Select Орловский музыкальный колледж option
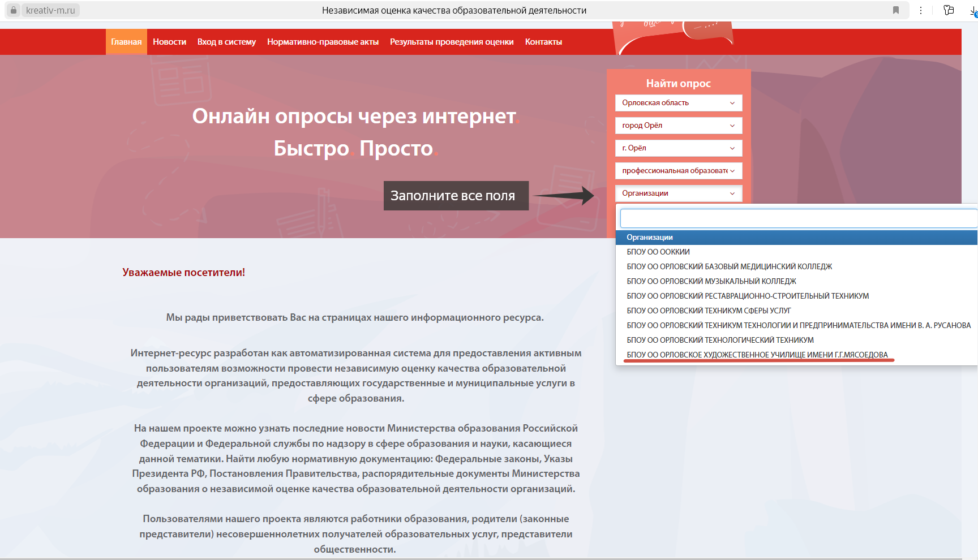The height and width of the screenshot is (560, 978). point(796,282)
